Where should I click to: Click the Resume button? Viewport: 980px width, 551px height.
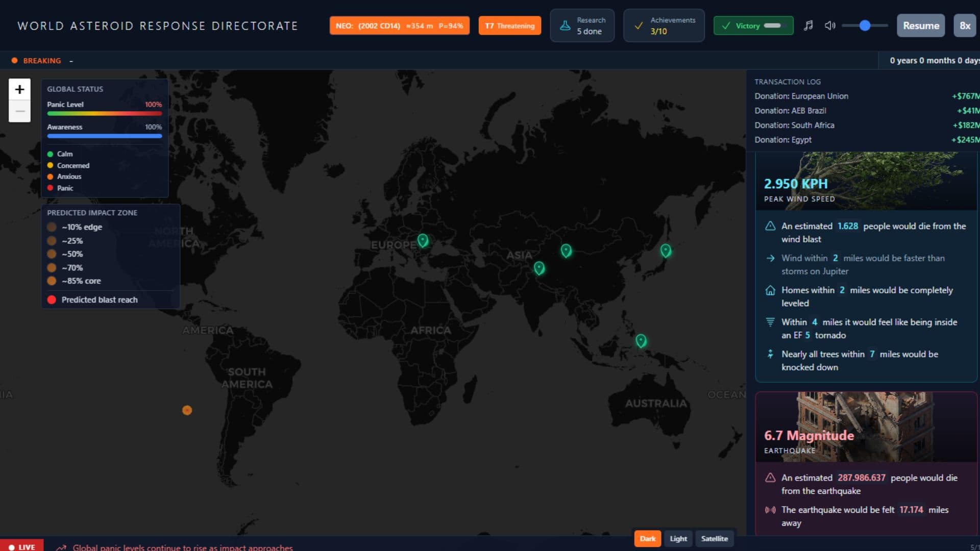[921, 26]
